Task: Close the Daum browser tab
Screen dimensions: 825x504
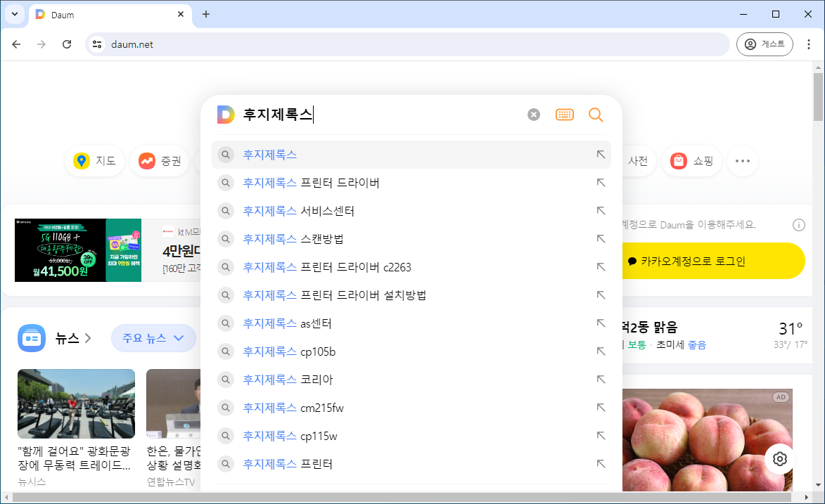Action: (181, 14)
